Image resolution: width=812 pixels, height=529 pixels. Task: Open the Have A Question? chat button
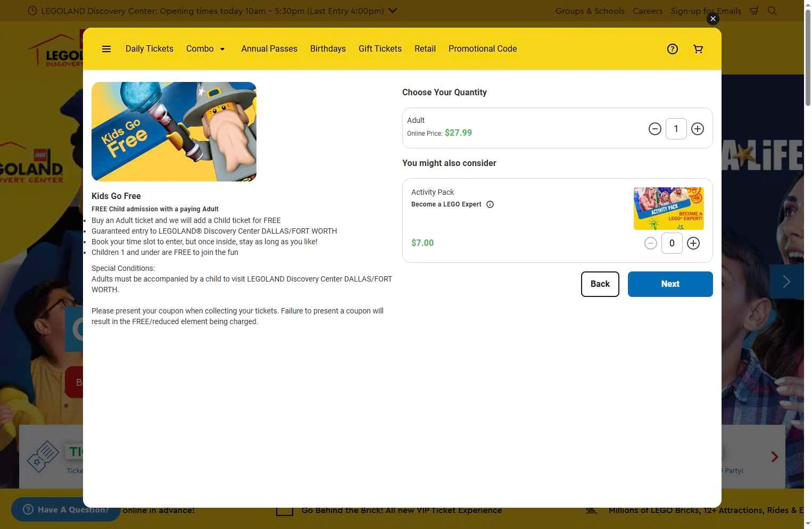pyautogui.click(x=66, y=509)
